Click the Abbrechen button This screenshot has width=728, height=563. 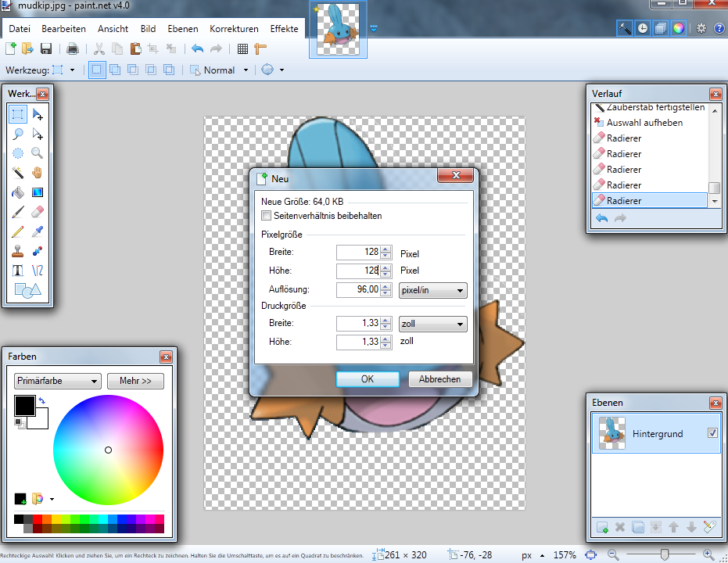440,379
